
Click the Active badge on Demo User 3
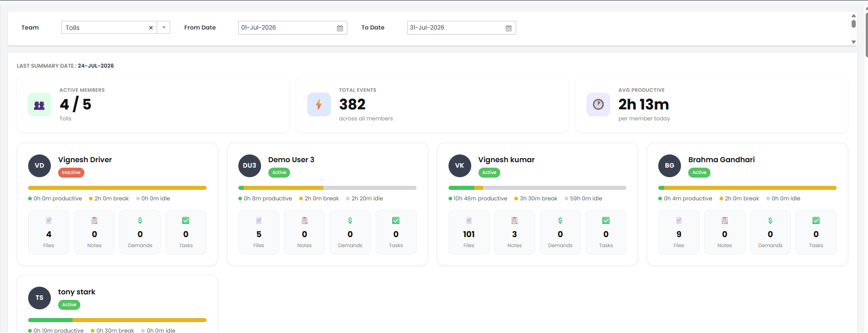279,173
